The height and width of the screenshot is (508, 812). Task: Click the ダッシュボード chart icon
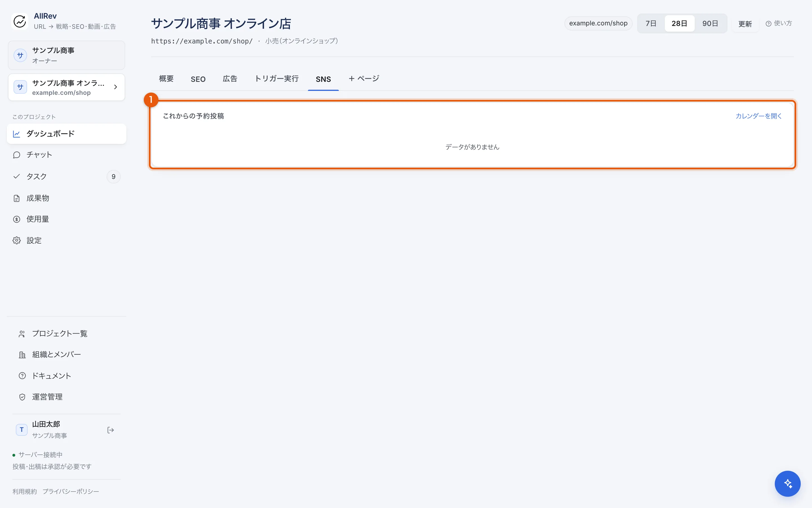point(16,134)
